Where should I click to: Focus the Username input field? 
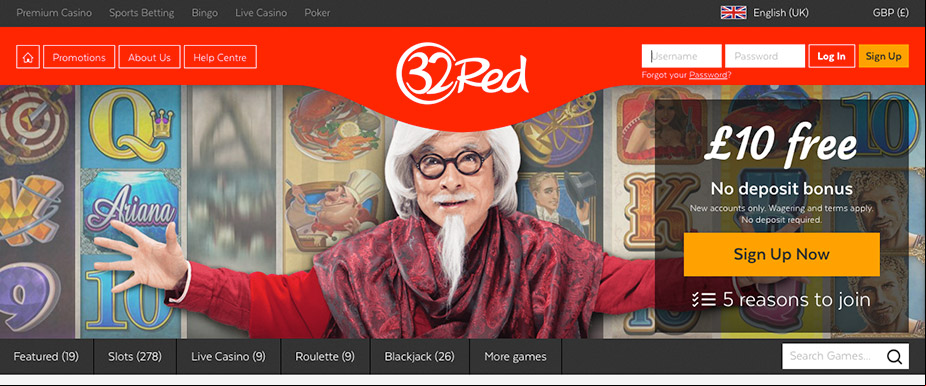pos(682,56)
